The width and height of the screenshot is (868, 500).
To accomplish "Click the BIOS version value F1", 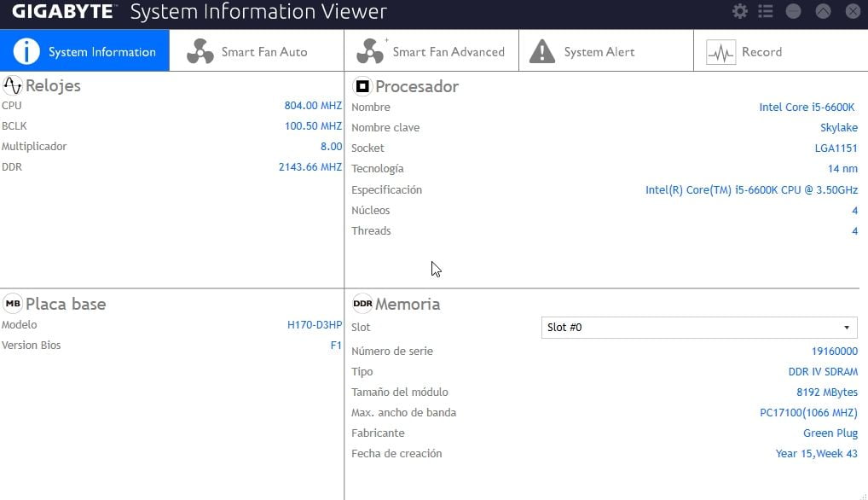I will tap(336, 345).
